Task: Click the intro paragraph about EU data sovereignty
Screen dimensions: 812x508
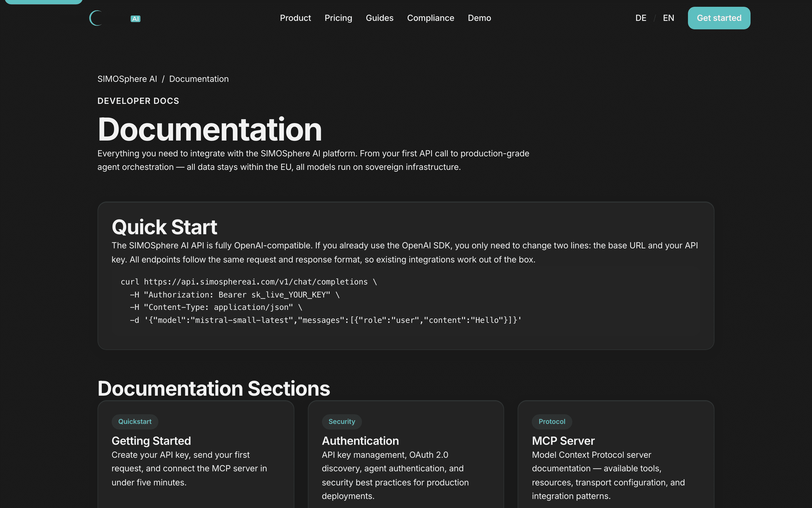Action: (313, 160)
